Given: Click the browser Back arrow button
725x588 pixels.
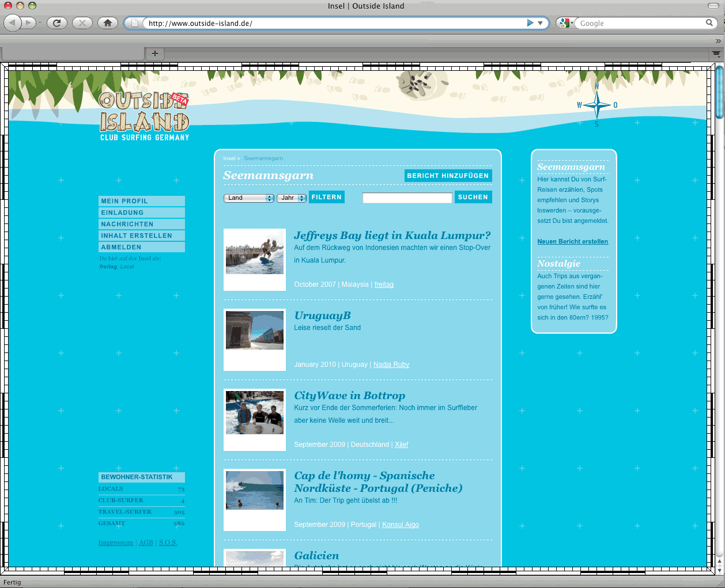Looking at the screenshot, I should [x=13, y=23].
